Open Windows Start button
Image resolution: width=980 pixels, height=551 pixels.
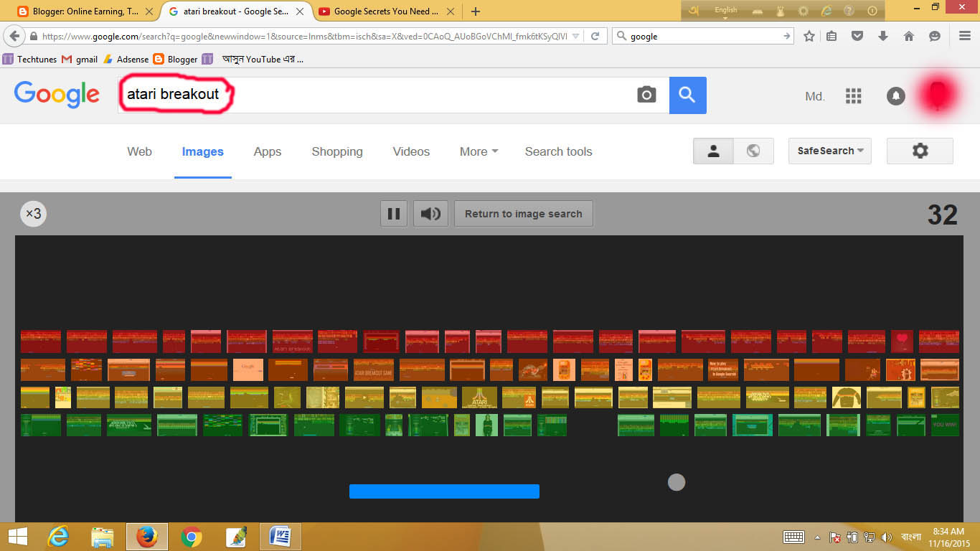[x=17, y=537]
